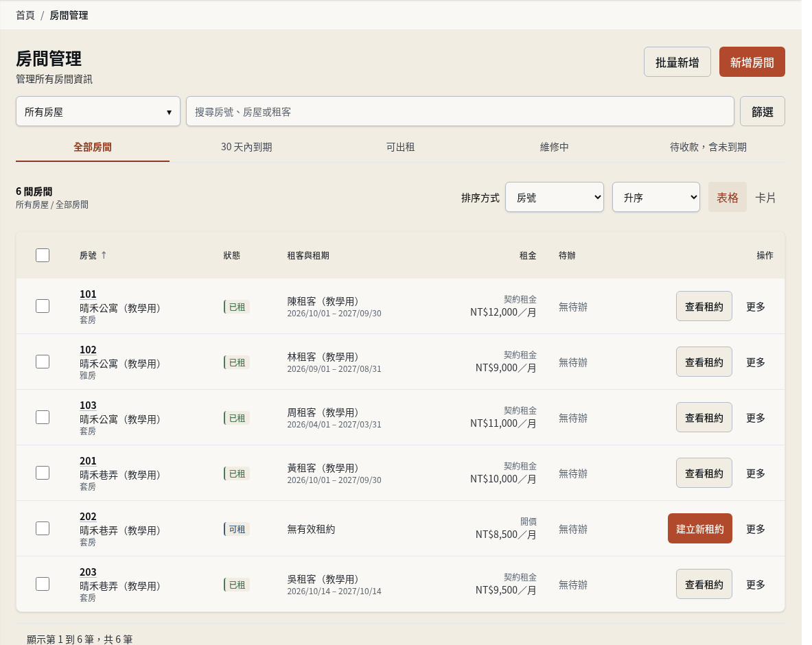The height and width of the screenshot is (645, 812).
Task: Show the 可出租 tab
Action: 400,147
